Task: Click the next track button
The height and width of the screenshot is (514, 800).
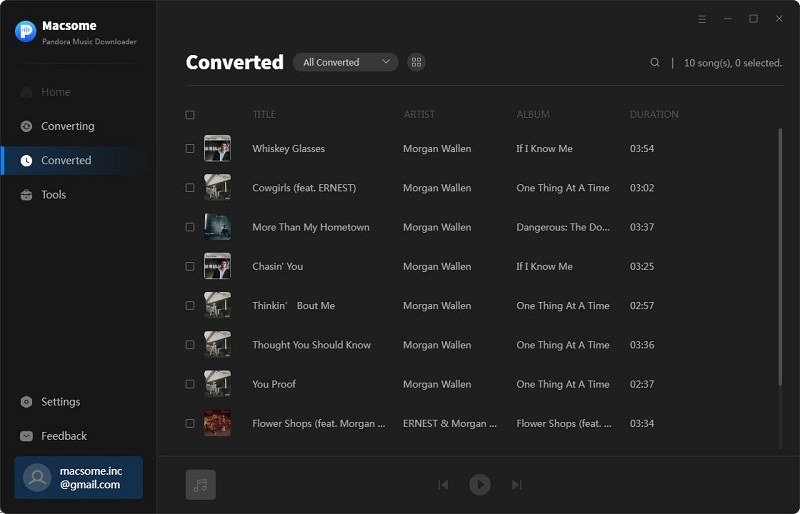Action: (x=516, y=484)
